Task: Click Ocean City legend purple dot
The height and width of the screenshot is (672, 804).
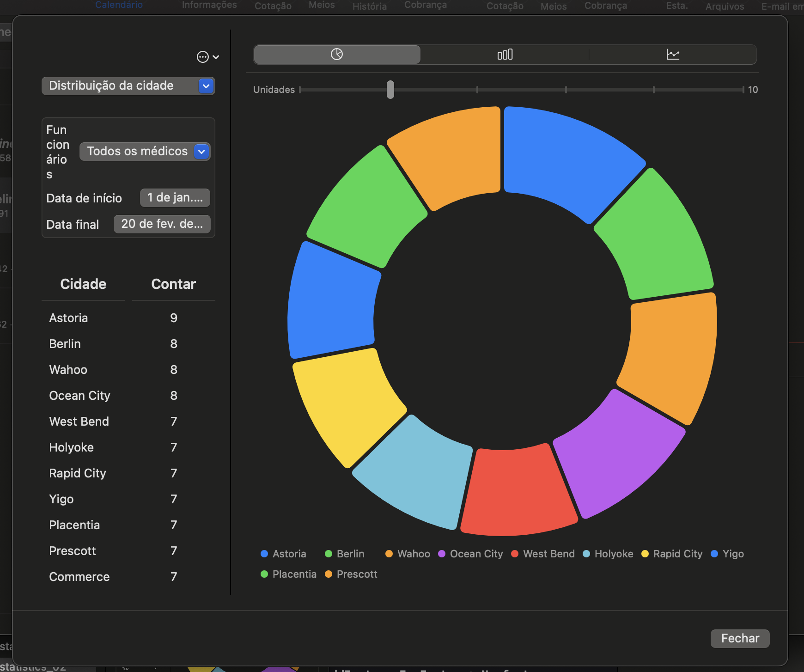Action: tap(442, 554)
